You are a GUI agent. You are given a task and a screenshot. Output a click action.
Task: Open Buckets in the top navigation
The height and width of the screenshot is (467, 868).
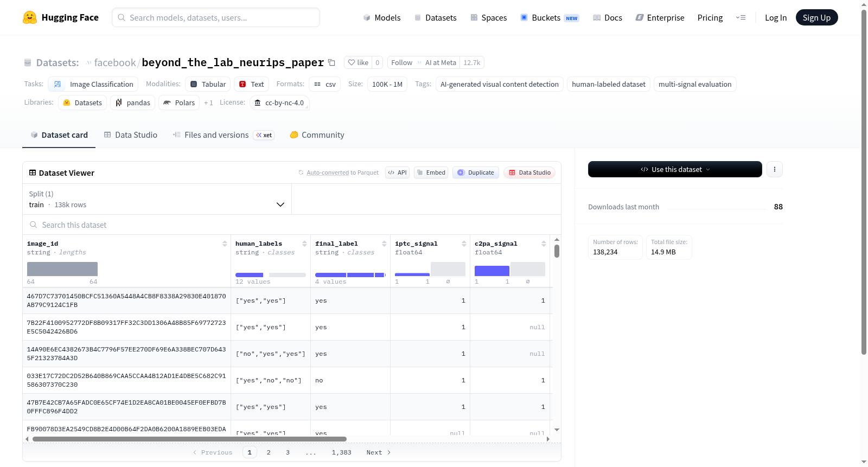click(550, 17)
